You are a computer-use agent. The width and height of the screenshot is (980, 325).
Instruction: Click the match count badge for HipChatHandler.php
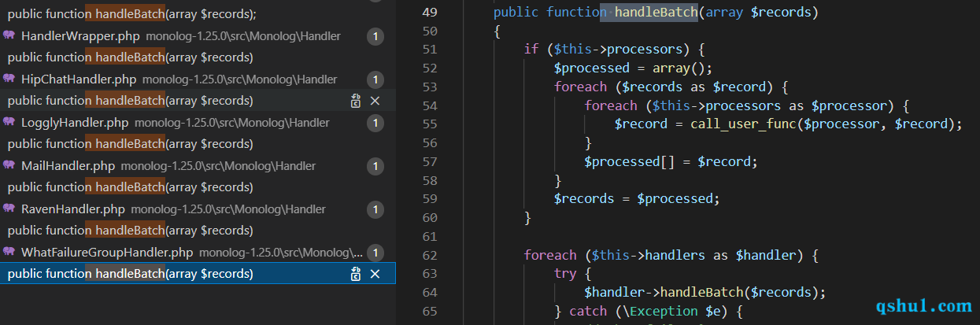(x=375, y=79)
